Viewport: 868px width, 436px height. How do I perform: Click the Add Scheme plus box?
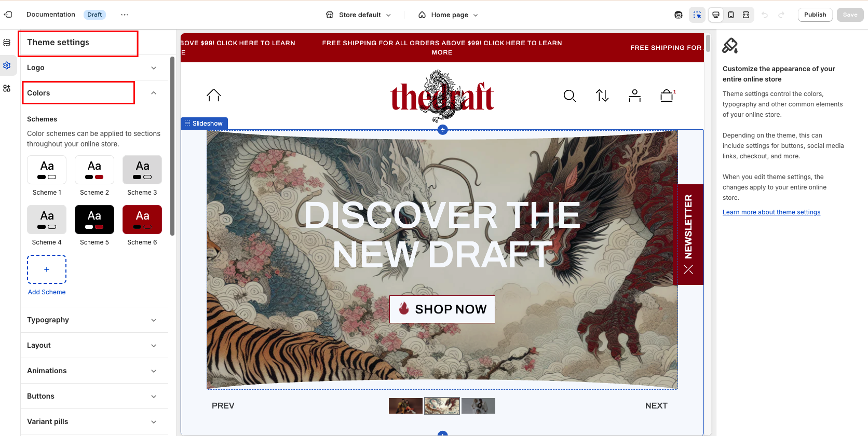click(47, 269)
